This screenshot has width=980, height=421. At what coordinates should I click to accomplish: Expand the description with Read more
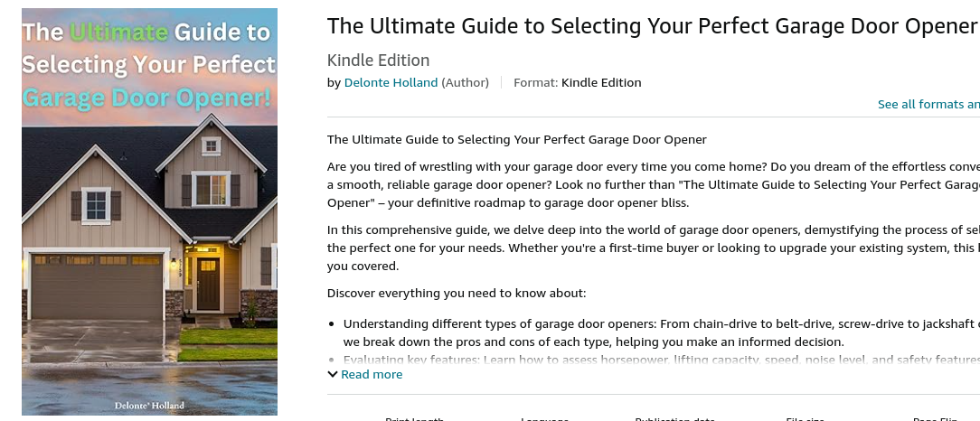[371, 374]
